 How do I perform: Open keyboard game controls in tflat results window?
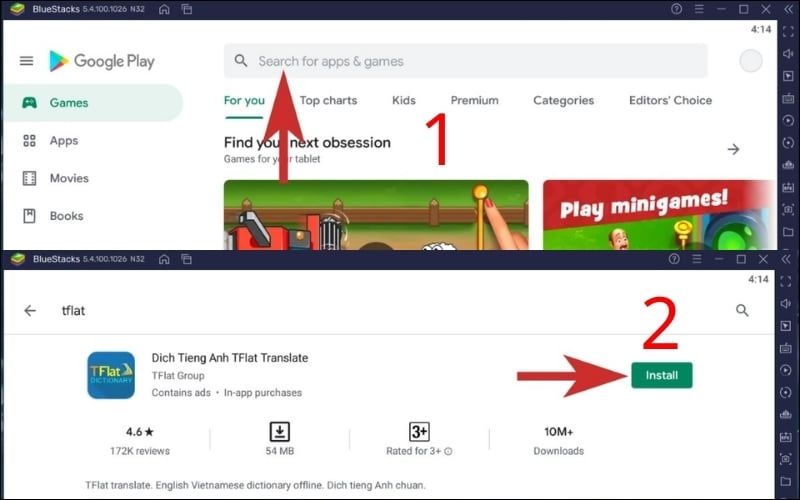786,348
